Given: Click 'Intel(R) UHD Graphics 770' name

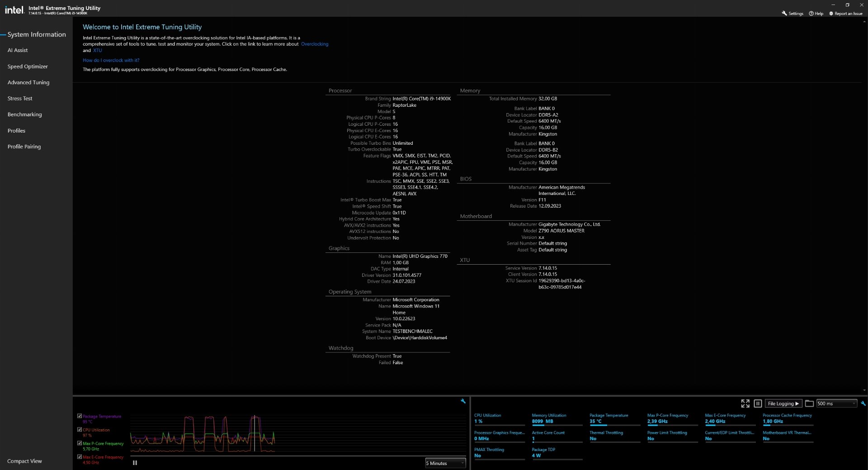Looking at the screenshot, I should click(x=420, y=256).
